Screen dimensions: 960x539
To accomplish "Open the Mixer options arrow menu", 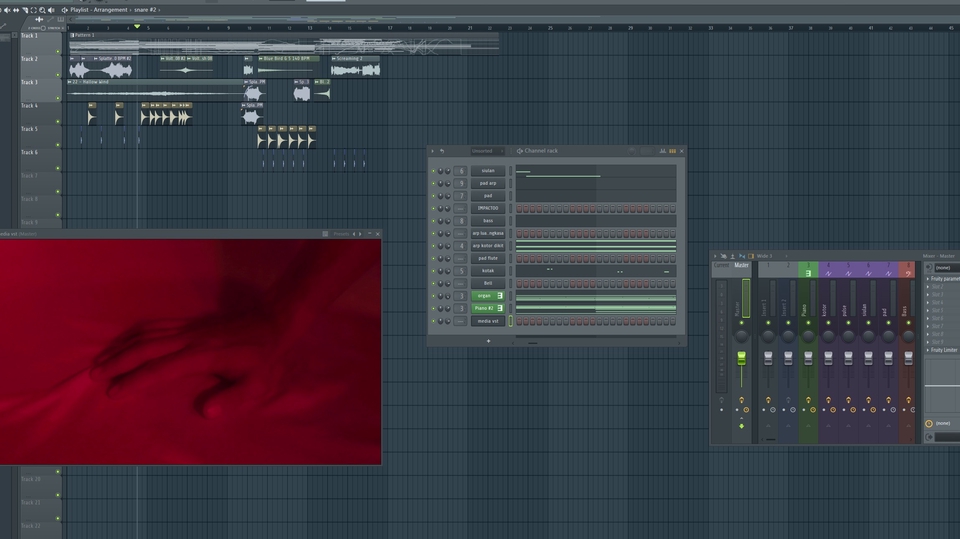I will coord(715,256).
